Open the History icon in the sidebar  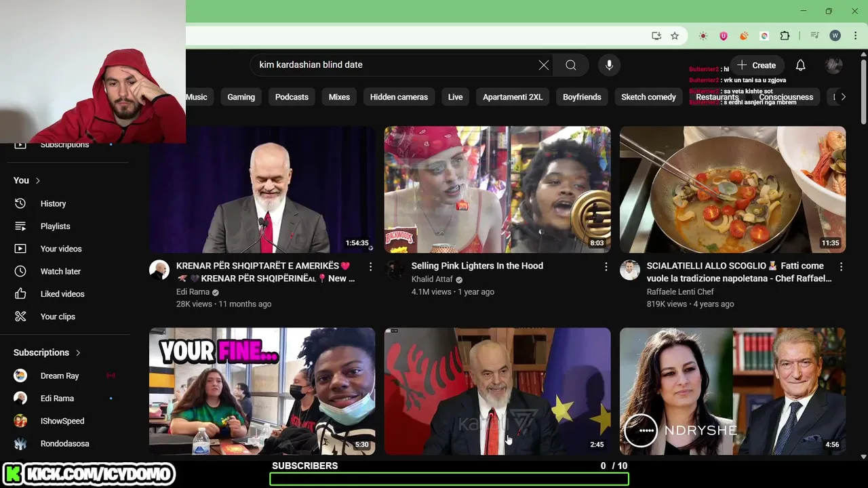[20, 203]
